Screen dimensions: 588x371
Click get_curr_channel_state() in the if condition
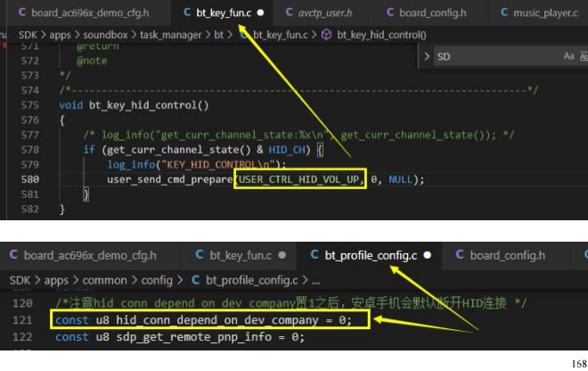point(179,150)
